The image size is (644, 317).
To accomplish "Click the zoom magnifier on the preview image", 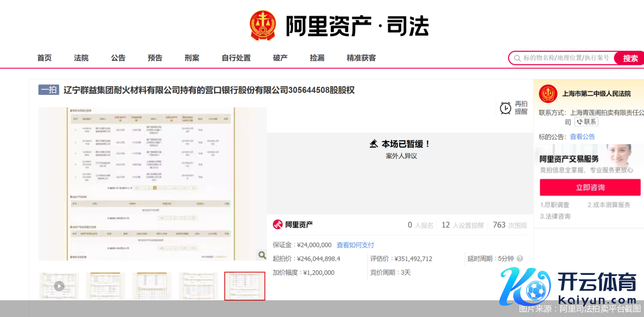I will click(x=262, y=255).
